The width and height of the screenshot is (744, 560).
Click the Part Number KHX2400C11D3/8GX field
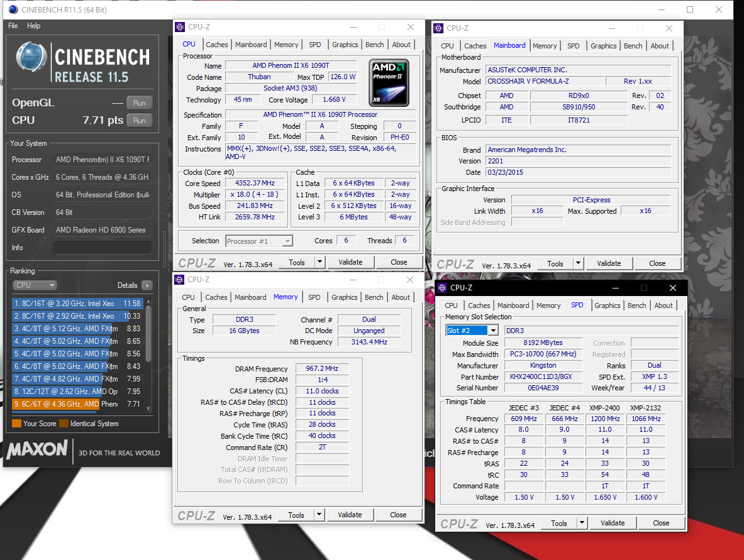coord(543,376)
